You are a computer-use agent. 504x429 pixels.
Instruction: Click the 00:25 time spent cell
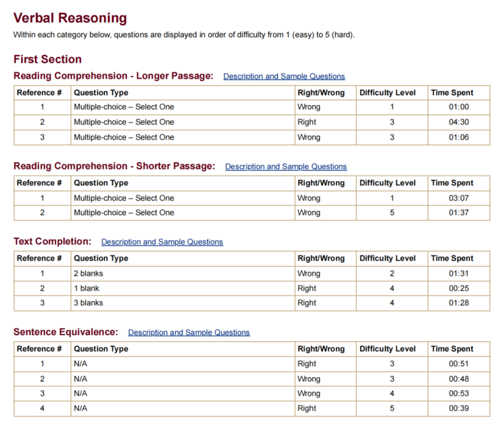click(459, 288)
